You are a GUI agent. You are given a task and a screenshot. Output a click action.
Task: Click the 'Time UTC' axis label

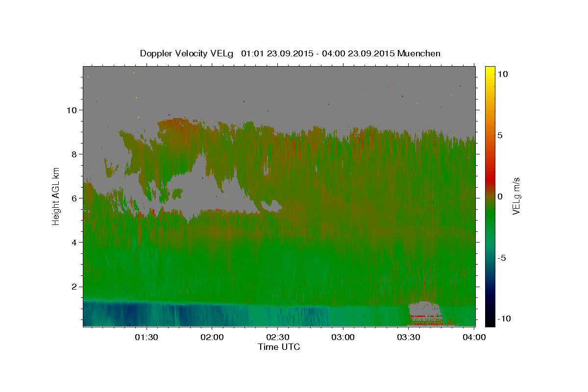279,347
